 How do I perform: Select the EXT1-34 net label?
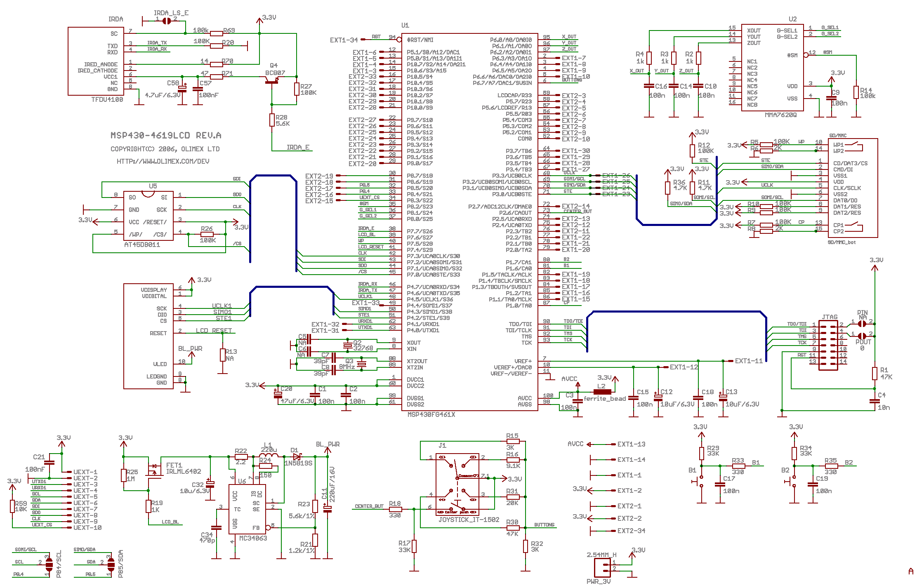coord(344,40)
